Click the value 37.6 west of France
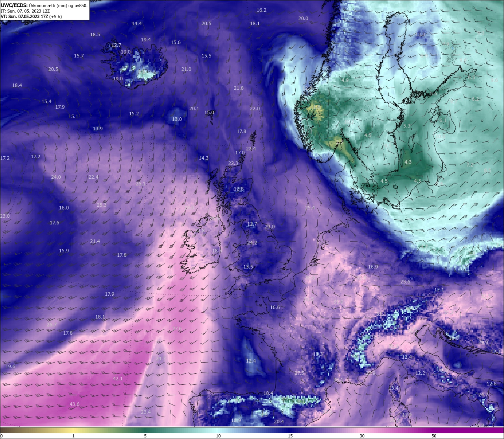 pyautogui.click(x=177, y=329)
